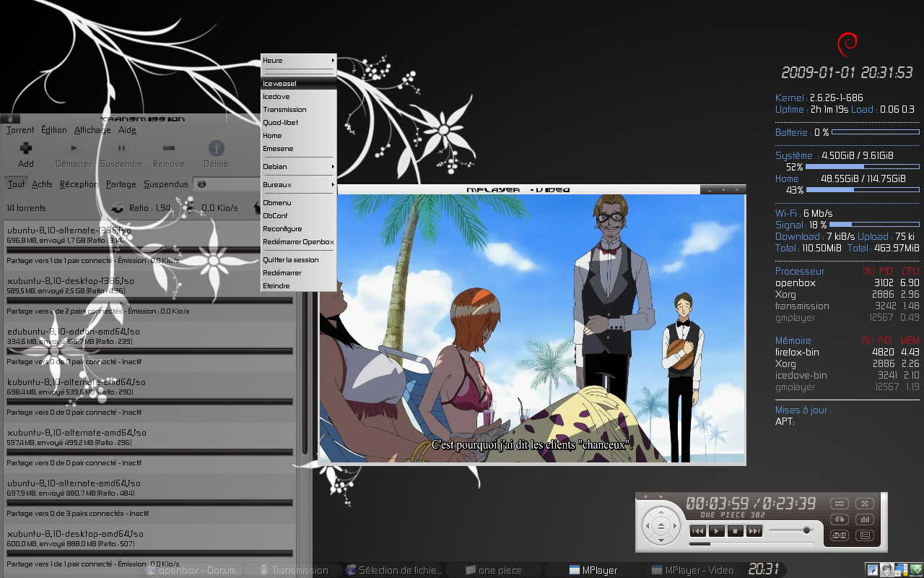Click the taskbar clock showing 20:31
This screenshot has height=578, width=924.
(x=763, y=569)
